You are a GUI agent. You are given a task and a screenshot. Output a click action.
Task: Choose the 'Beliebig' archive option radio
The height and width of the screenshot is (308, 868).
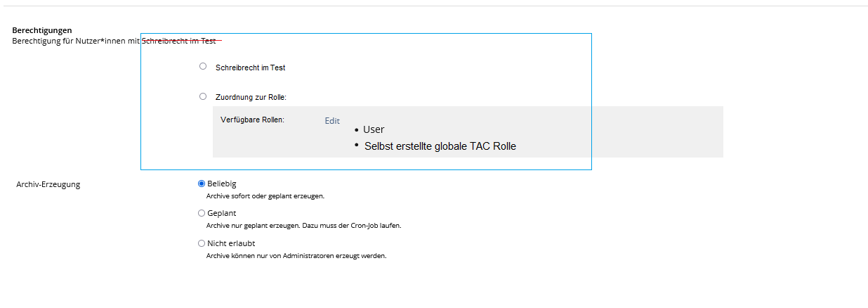click(202, 184)
